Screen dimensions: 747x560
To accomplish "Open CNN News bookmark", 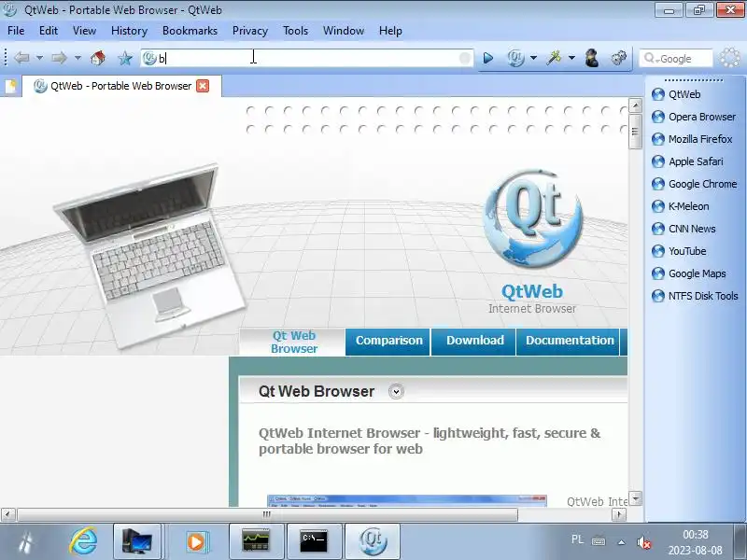I will pos(684,229).
